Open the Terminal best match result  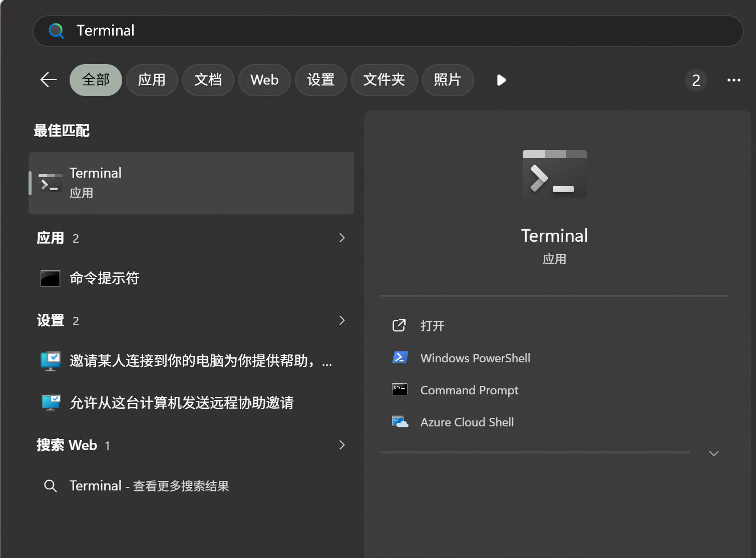[x=191, y=183]
